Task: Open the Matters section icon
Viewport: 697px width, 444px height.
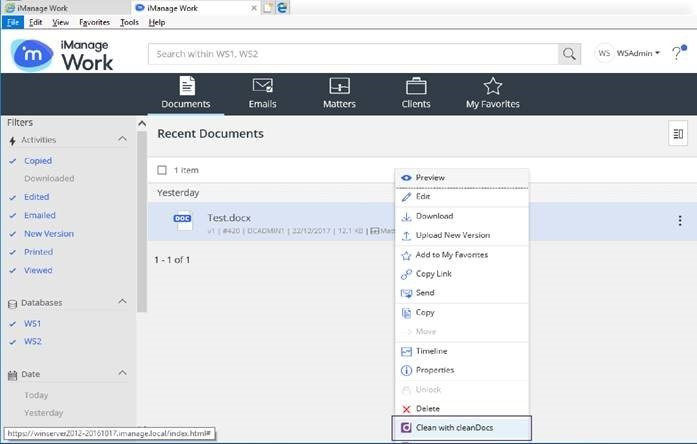Action: tap(339, 86)
